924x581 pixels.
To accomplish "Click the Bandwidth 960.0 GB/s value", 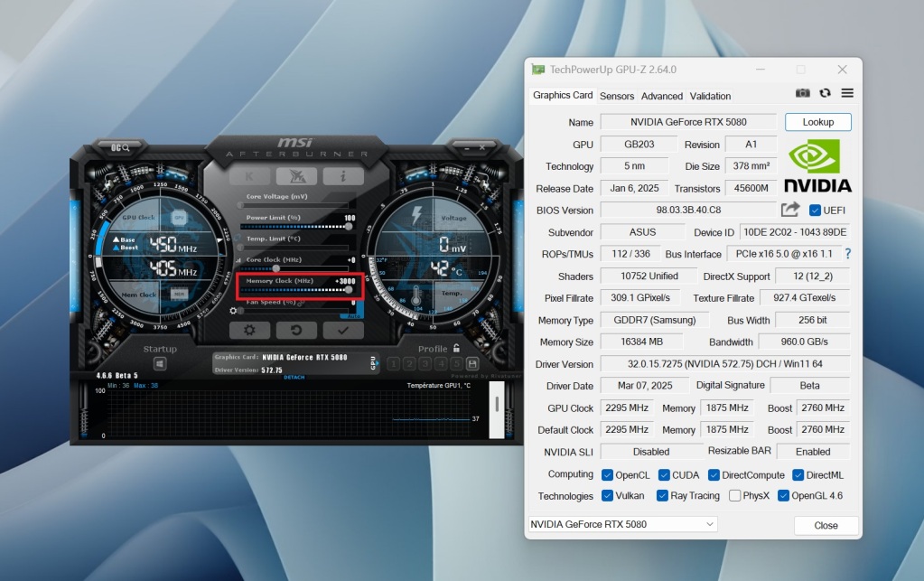I will (x=804, y=342).
